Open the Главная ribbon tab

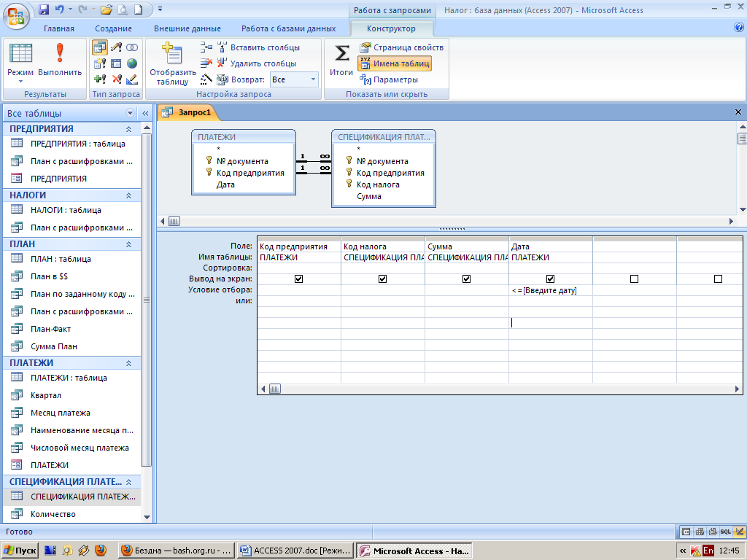[59, 28]
